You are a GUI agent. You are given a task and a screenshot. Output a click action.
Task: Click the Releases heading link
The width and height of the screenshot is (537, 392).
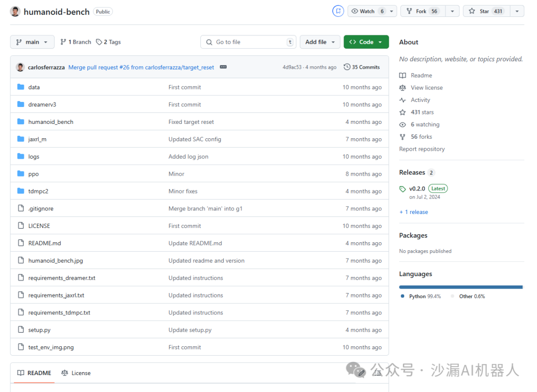point(412,172)
